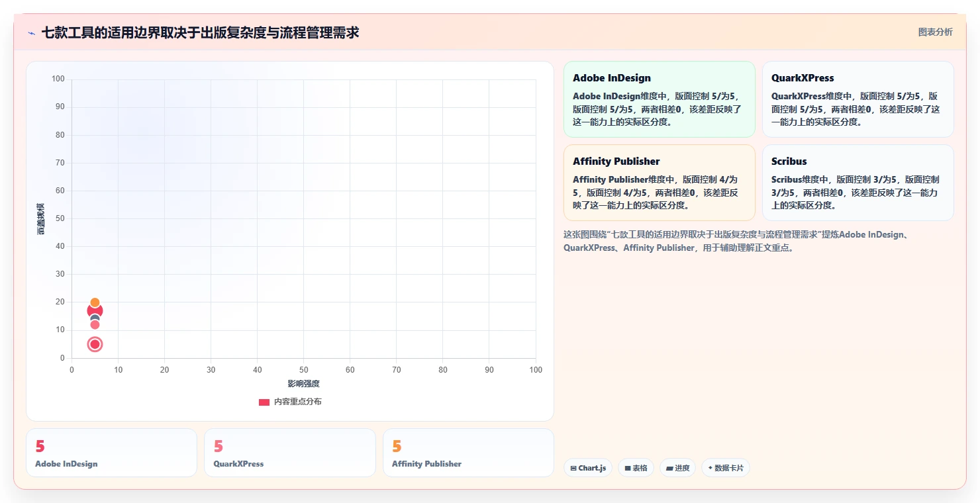This screenshot has width=980, height=503.
Task: Click the Chart.js tag
Action: tap(588, 468)
